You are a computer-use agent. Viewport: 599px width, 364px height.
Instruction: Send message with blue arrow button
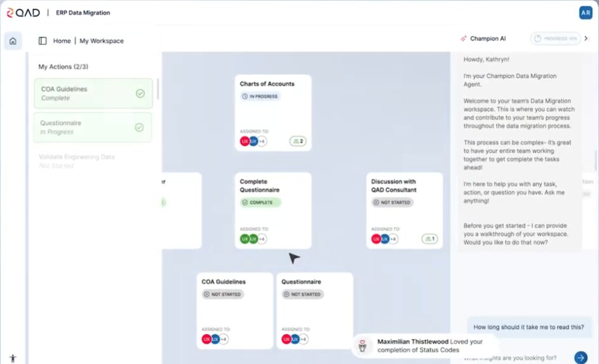580,357
